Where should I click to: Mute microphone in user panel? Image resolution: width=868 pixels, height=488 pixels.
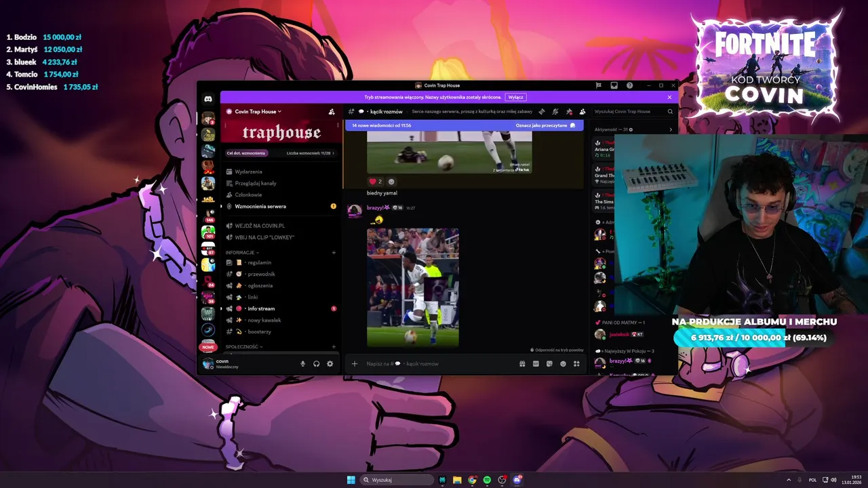tap(303, 364)
